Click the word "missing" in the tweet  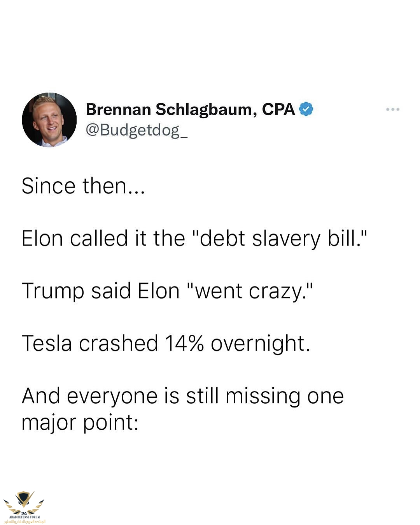(263, 396)
